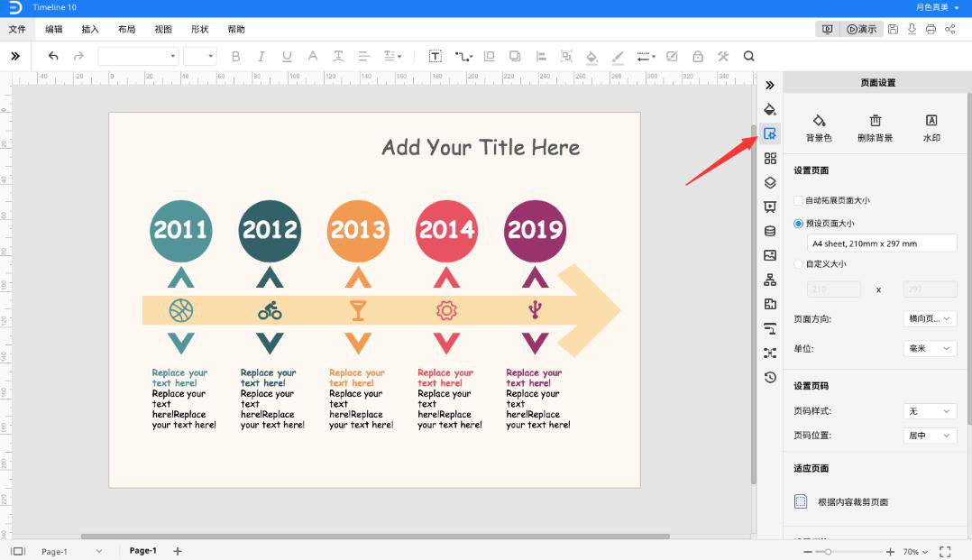This screenshot has height=560, width=972.
Task: Open the Symbols grid panel icon
Action: pos(770,158)
